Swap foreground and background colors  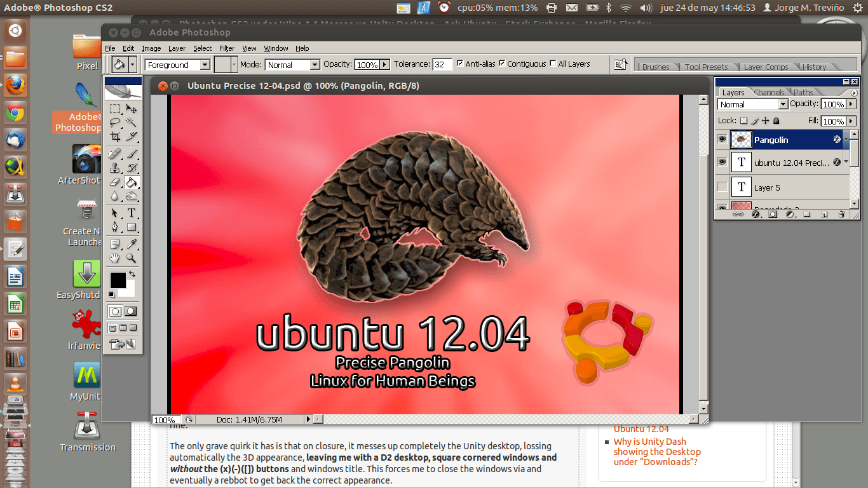[132, 274]
